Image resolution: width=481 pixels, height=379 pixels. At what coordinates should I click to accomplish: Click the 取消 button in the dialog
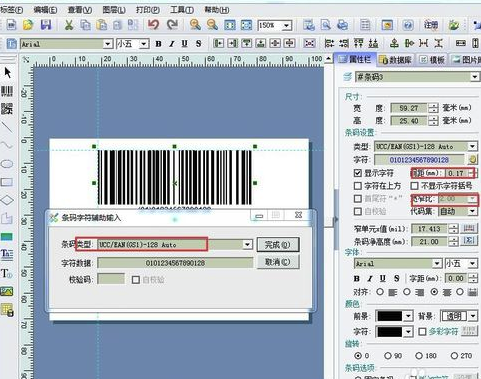click(278, 262)
